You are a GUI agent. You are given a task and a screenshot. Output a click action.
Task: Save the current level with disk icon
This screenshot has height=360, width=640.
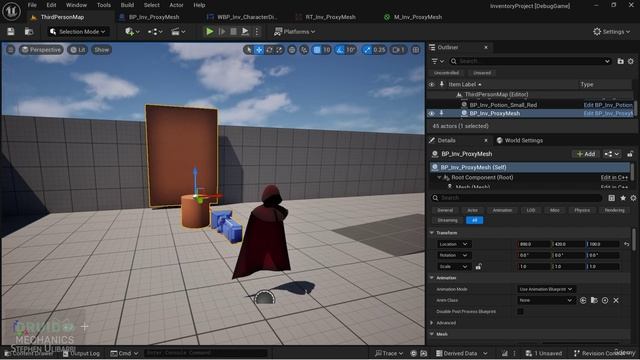(x=11, y=31)
